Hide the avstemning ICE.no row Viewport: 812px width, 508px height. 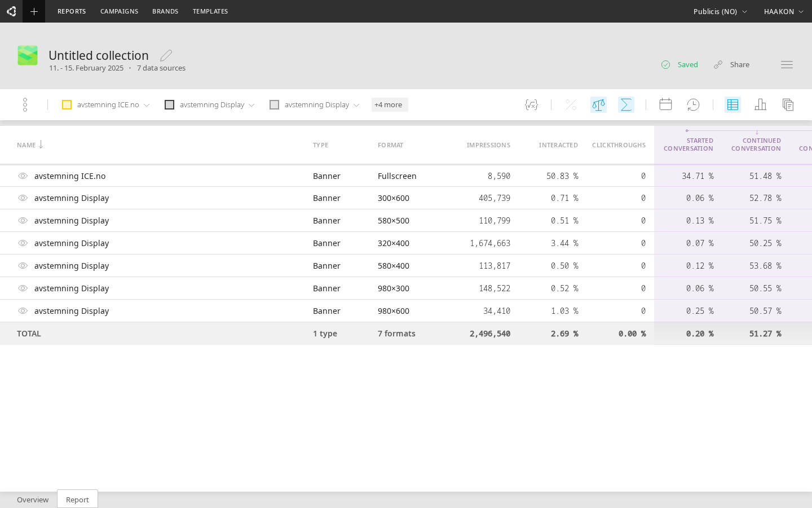23,176
